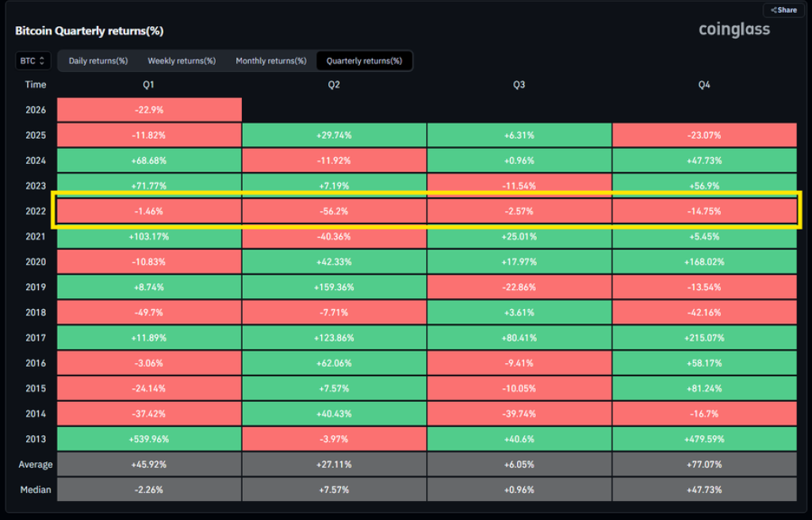The height and width of the screenshot is (520, 812).
Task: Click the Share button
Action: tap(783, 10)
